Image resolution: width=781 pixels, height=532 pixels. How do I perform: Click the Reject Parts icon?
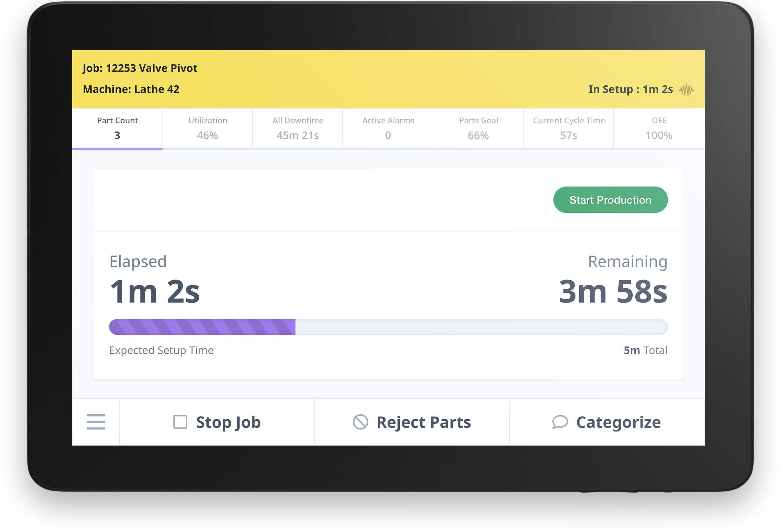pyautogui.click(x=361, y=422)
